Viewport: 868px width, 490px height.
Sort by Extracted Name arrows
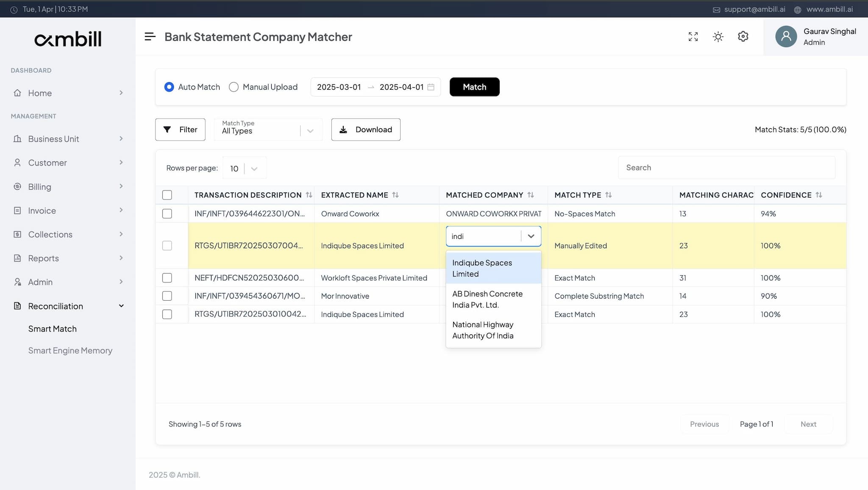pos(395,195)
